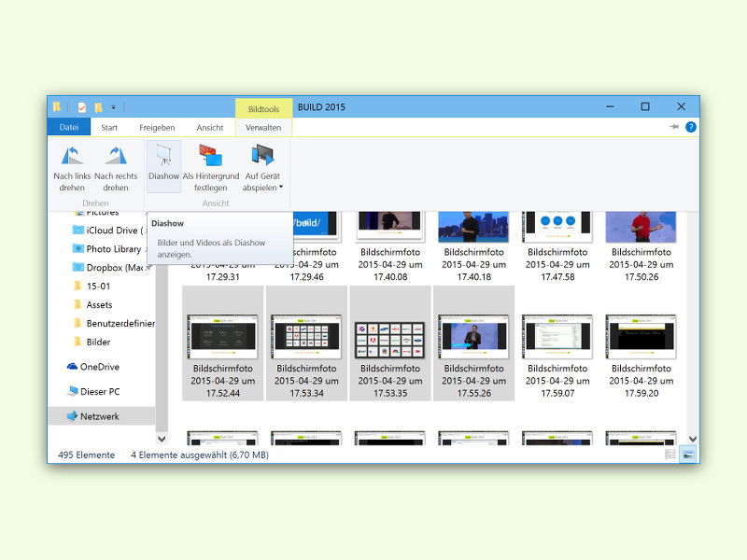Click the folder icon in title bar corner
747x560 pixels.
pyautogui.click(x=57, y=107)
